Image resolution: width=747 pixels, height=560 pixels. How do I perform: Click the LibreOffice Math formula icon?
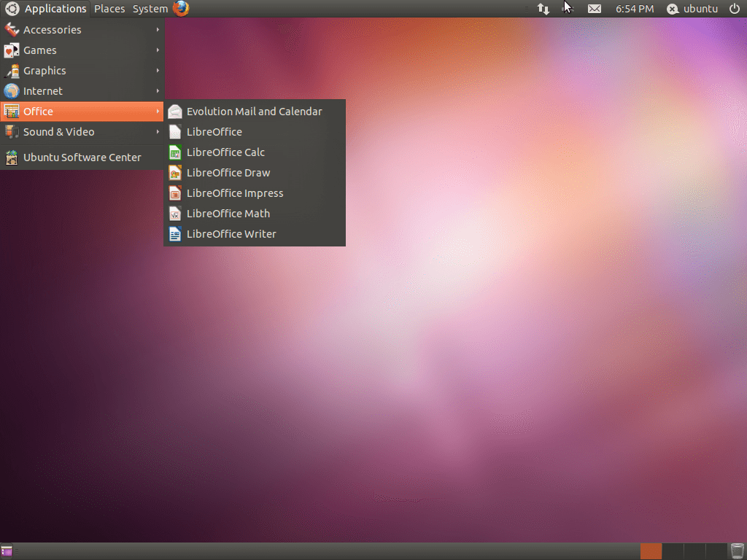pos(175,214)
